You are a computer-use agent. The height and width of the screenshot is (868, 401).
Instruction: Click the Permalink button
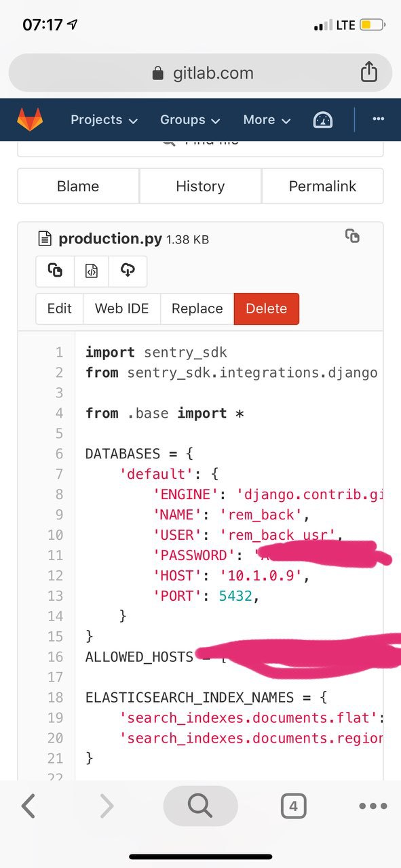pos(322,186)
